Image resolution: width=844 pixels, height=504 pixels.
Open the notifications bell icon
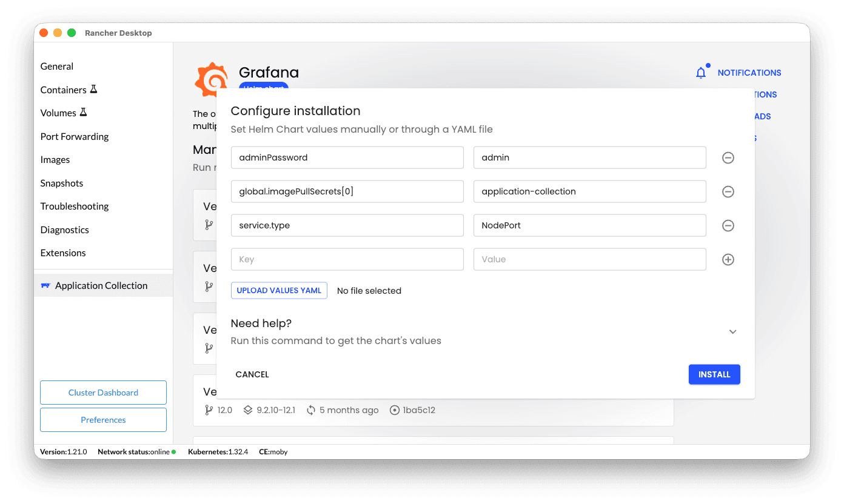[x=701, y=71]
